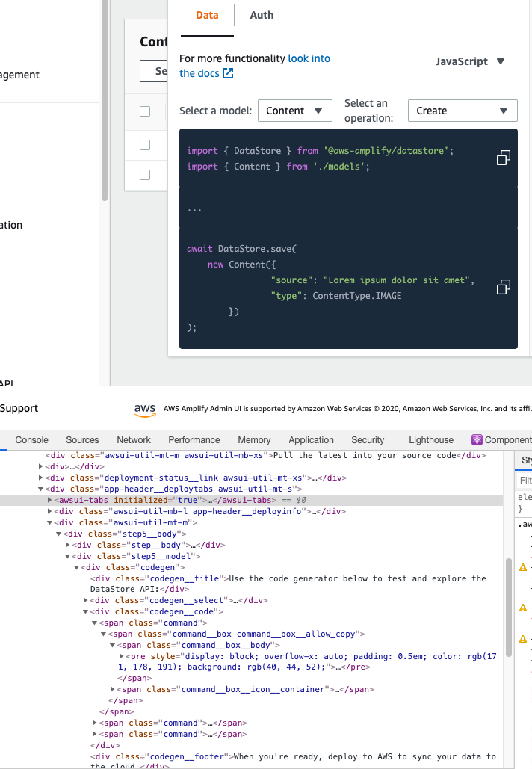Click the AWS logo in the footer
This screenshot has height=769, width=532.
pos(144,409)
